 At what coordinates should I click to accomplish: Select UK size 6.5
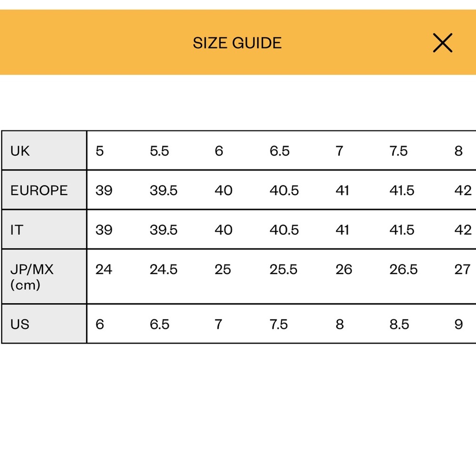point(279,151)
